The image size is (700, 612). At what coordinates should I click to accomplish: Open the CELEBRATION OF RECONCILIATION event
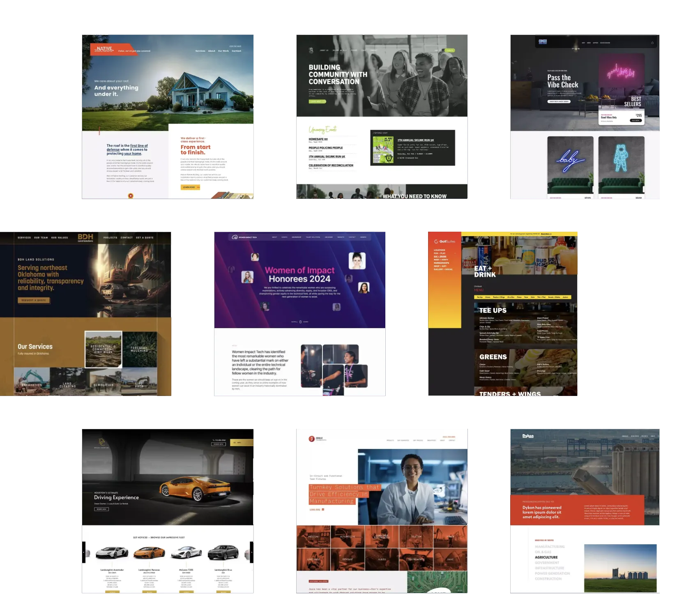point(331,165)
